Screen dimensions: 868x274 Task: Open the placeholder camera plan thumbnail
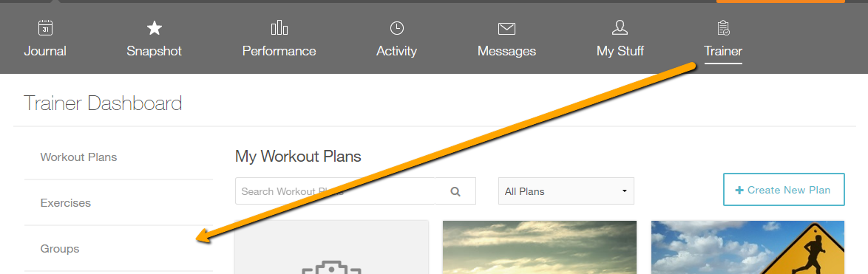point(331,247)
